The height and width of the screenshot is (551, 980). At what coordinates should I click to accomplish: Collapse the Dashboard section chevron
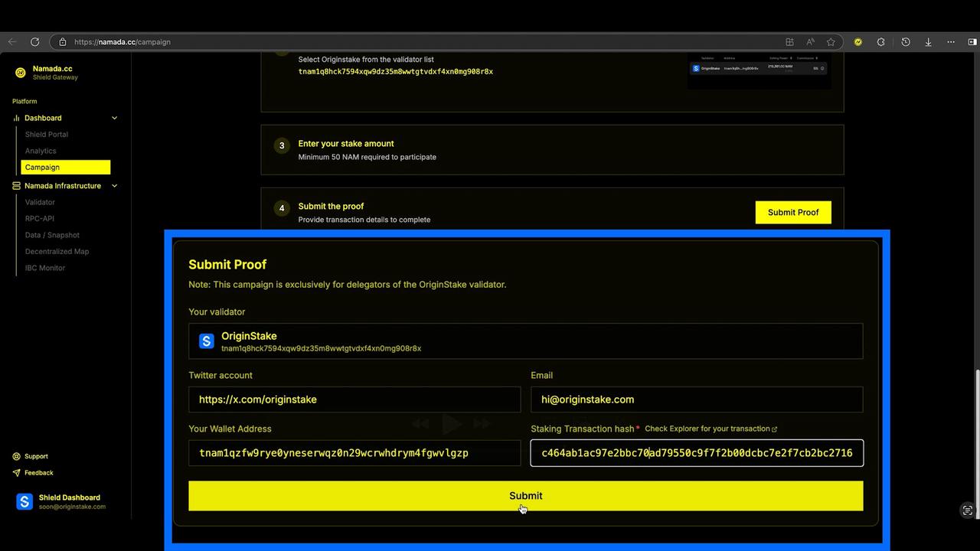click(115, 118)
